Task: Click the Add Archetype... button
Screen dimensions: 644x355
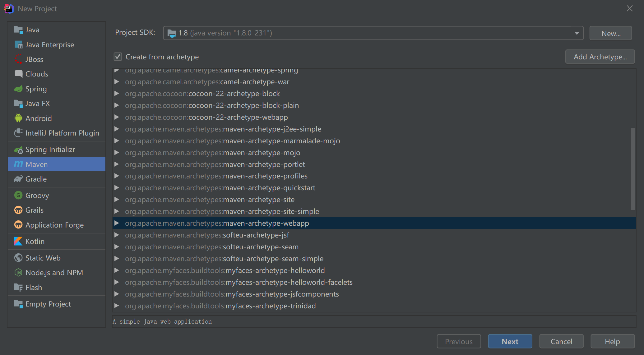Action: [x=600, y=57]
